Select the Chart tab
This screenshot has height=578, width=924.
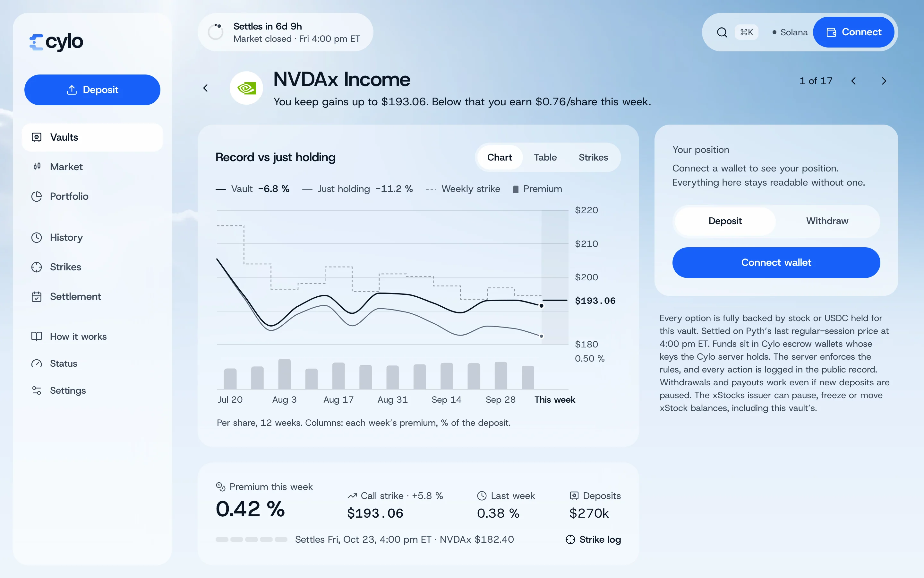point(500,157)
